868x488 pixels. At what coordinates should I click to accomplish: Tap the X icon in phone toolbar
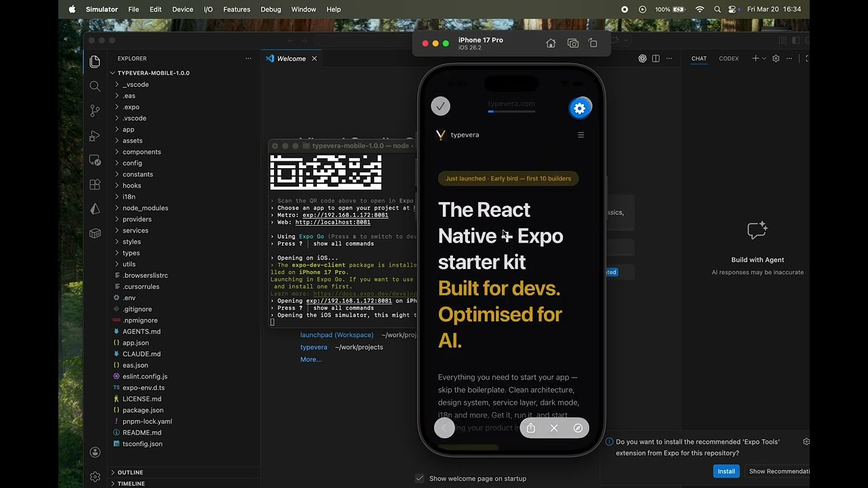pyautogui.click(x=554, y=428)
